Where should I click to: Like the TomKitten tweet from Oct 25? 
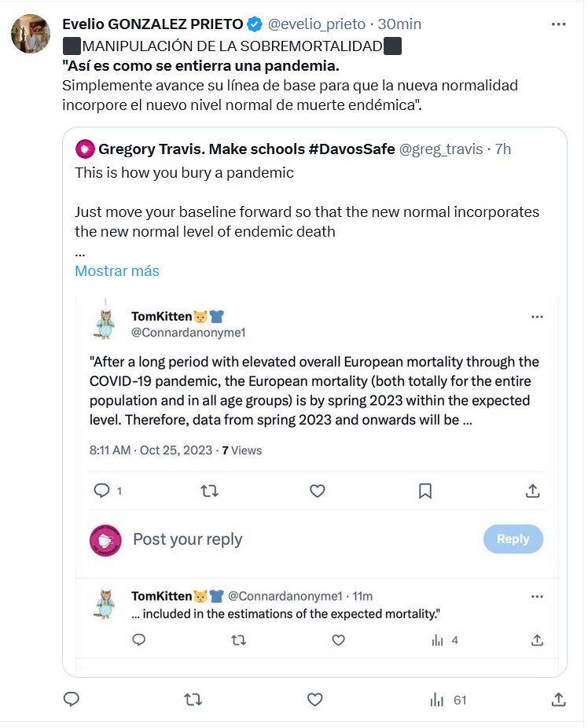pos(317,491)
